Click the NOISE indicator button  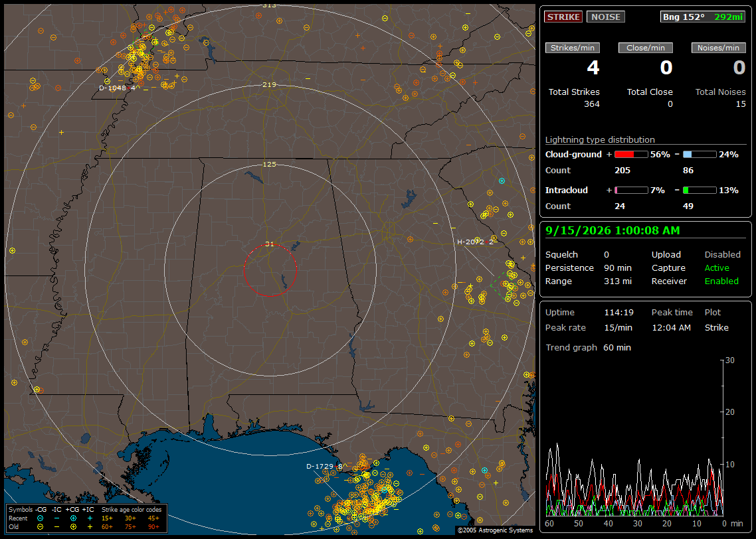pyautogui.click(x=606, y=17)
